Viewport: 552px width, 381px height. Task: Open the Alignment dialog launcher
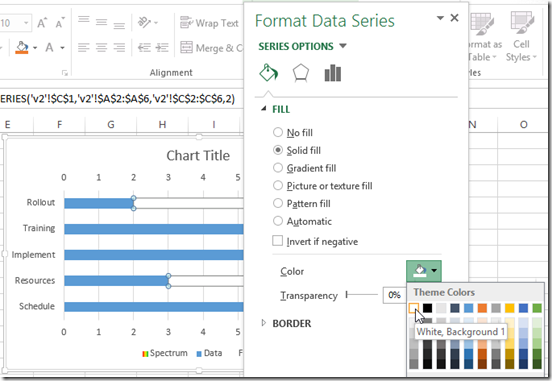[x=64, y=73]
